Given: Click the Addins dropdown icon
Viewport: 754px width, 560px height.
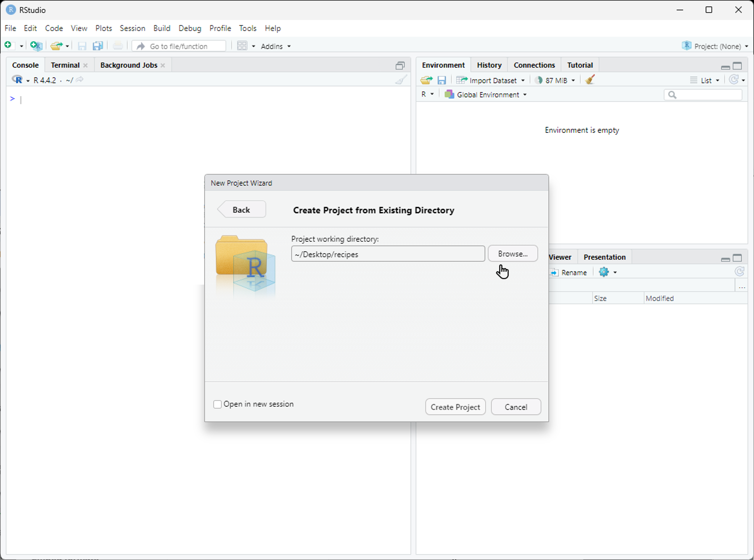Looking at the screenshot, I should pyautogui.click(x=289, y=46).
